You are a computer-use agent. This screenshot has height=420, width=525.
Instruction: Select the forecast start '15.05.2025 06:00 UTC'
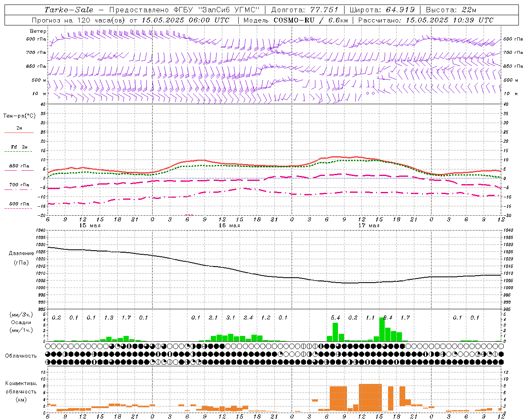185,20
